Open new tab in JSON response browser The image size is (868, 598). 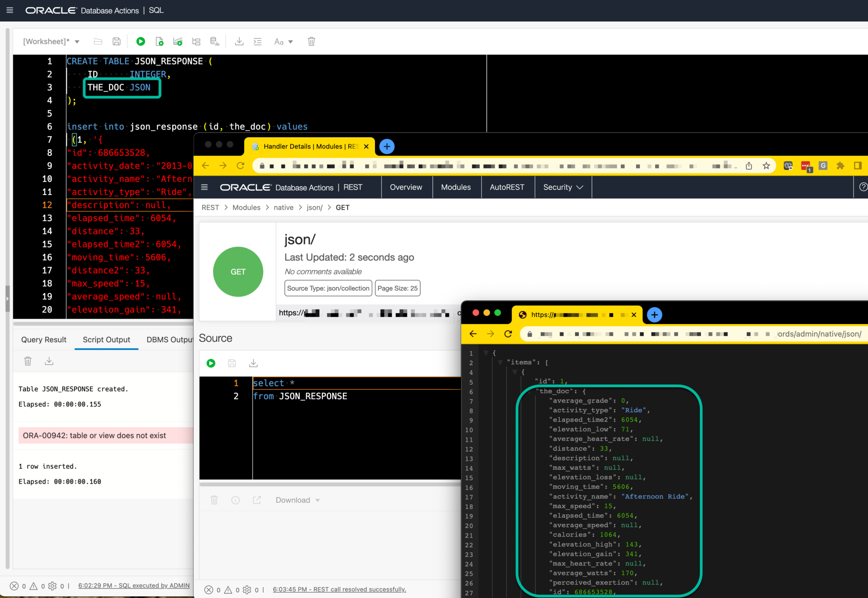click(x=654, y=315)
